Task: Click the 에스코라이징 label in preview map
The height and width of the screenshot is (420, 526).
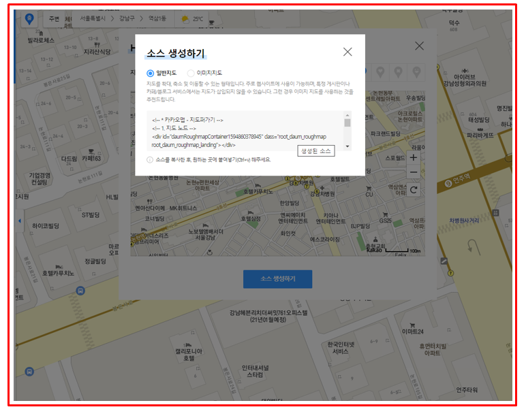Action: click(x=324, y=240)
